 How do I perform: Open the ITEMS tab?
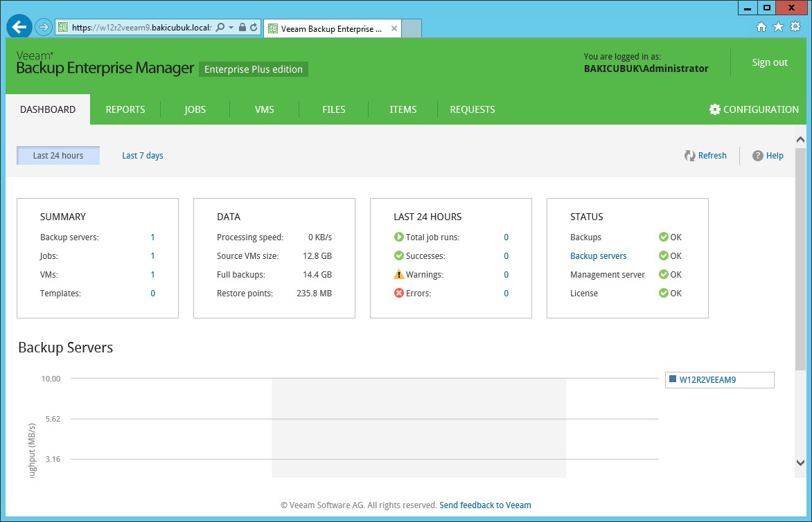point(403,109)
